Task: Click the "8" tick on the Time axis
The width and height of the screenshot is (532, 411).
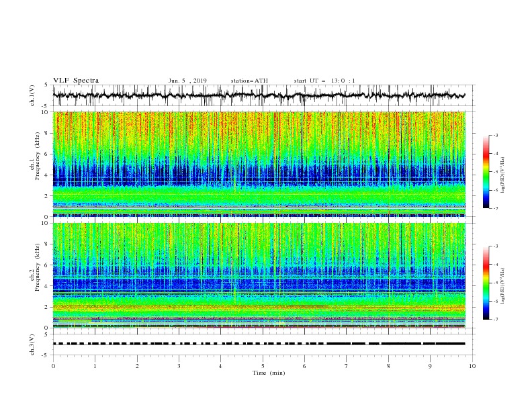Action: 388,366
